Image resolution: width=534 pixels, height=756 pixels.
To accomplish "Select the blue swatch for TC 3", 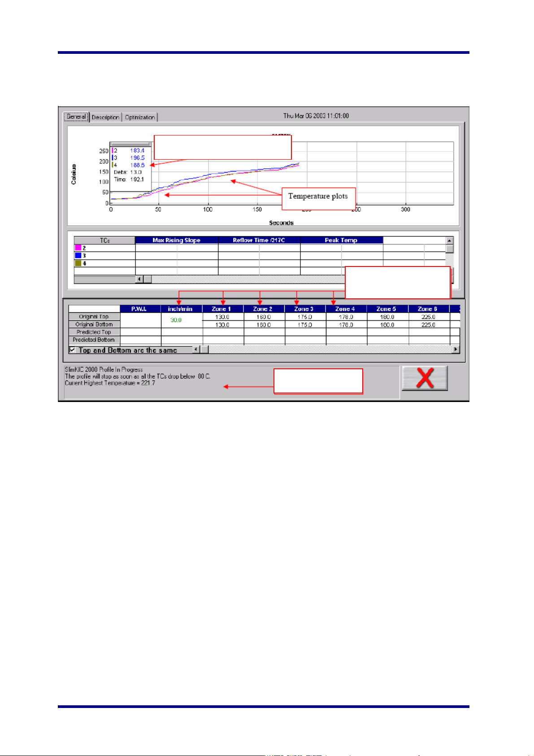I will [x=78, y=256].
